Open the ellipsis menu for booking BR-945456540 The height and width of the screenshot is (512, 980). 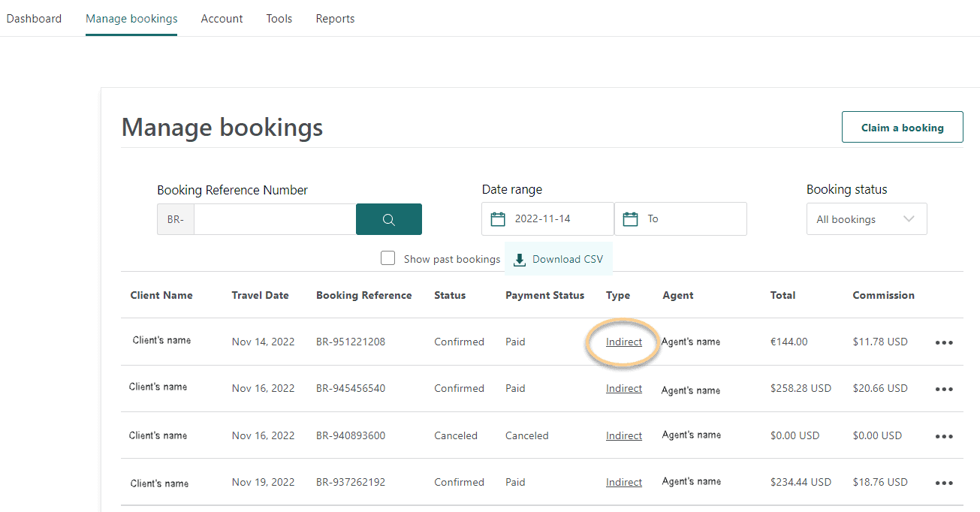943,389
